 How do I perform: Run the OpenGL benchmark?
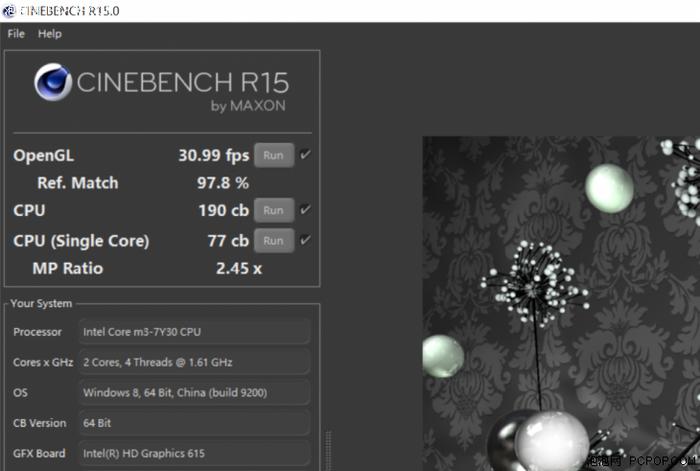tap(274, 155)
